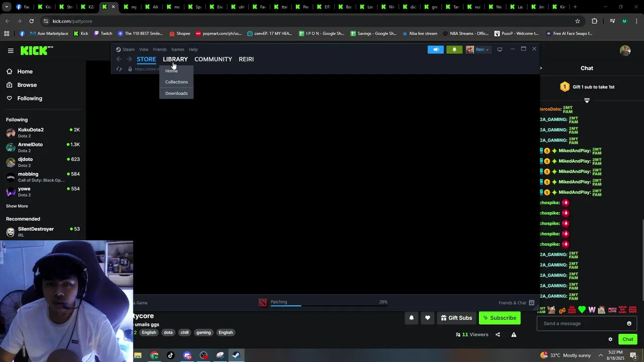
Task: Click the Steam back navigation arrow
Action: pos(119,59)
